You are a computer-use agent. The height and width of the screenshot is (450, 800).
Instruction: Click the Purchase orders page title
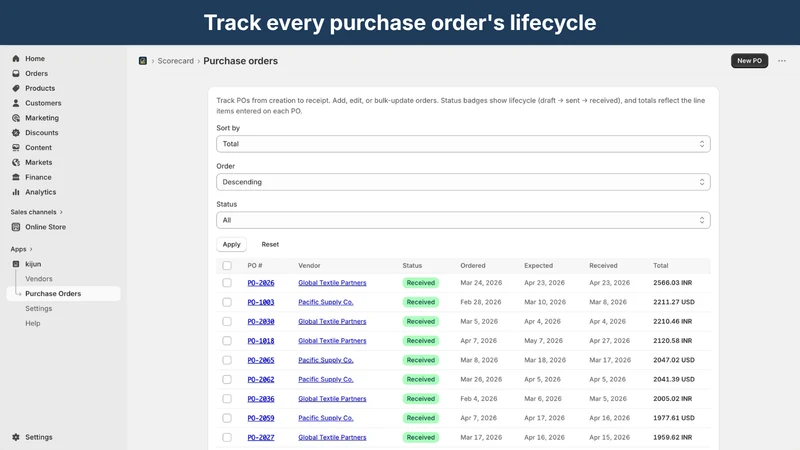coord(240,61)
